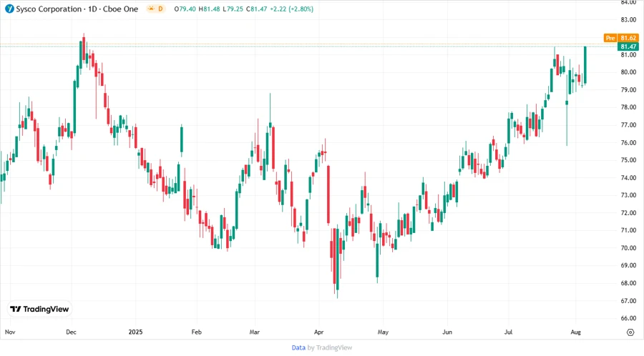Screen dimensions: 644x356
Task: Click the close value C81.47
Action: click(x=257, y=9)
